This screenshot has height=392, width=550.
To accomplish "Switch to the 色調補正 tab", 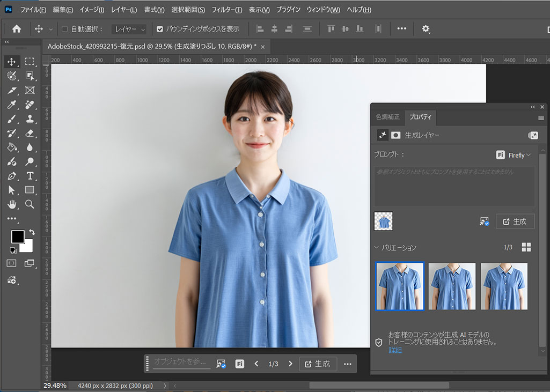I will click(387, 117).
